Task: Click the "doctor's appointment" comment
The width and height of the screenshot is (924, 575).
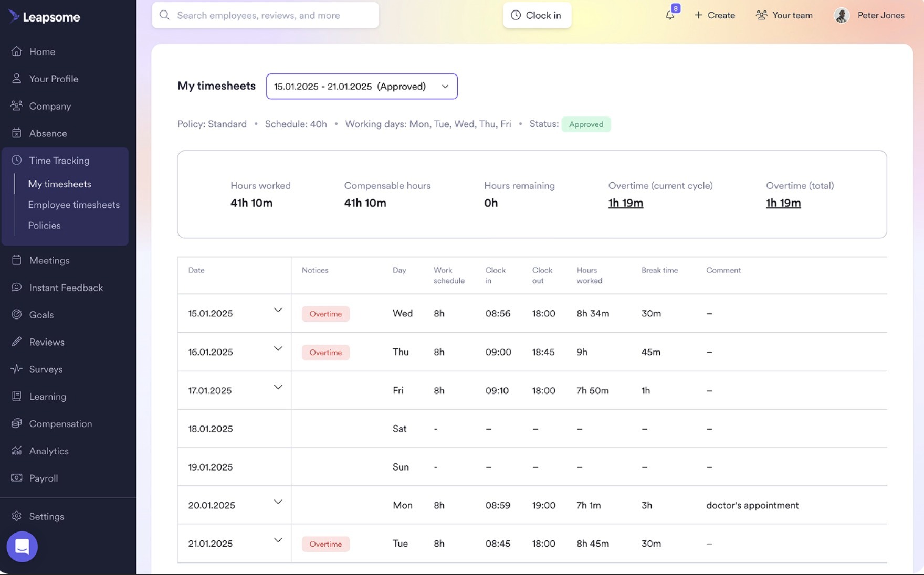Action: (752, 505)
